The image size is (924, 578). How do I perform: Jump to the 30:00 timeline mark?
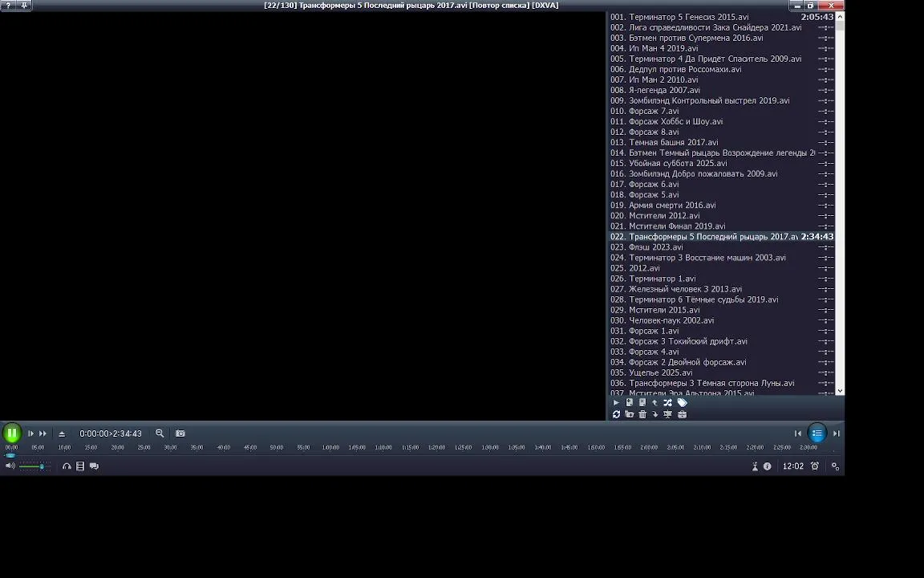coord(170,448)
